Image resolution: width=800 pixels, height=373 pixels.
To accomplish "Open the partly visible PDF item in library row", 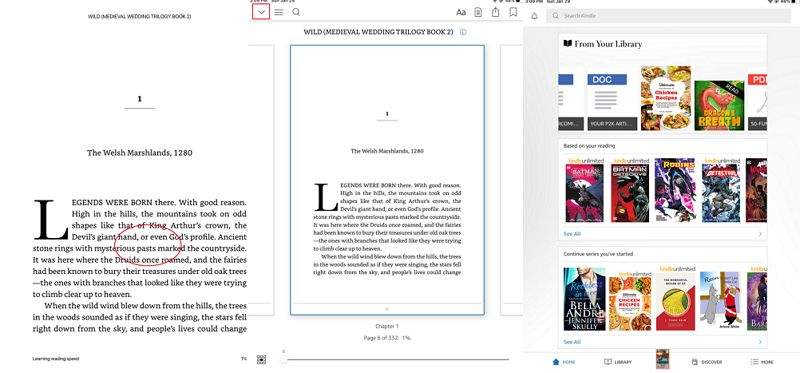I will click(x=757, y=102).
